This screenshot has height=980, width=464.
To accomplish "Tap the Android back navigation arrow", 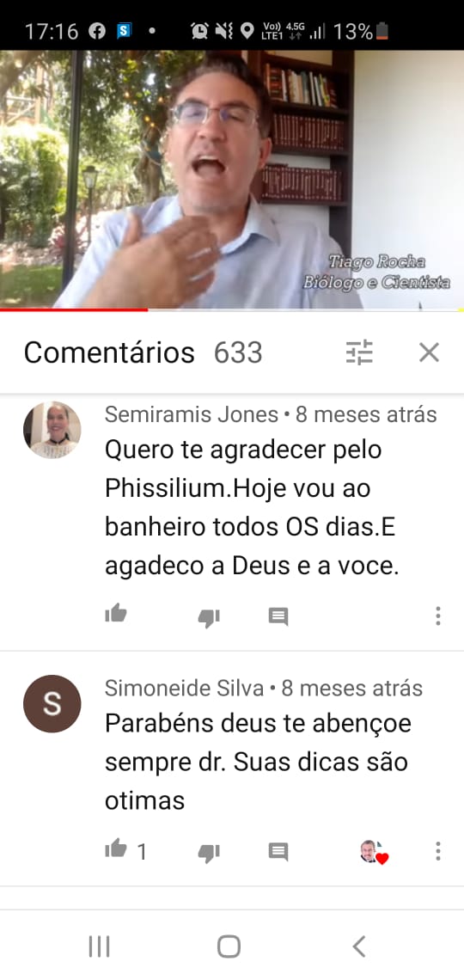I will pos(359,946).
